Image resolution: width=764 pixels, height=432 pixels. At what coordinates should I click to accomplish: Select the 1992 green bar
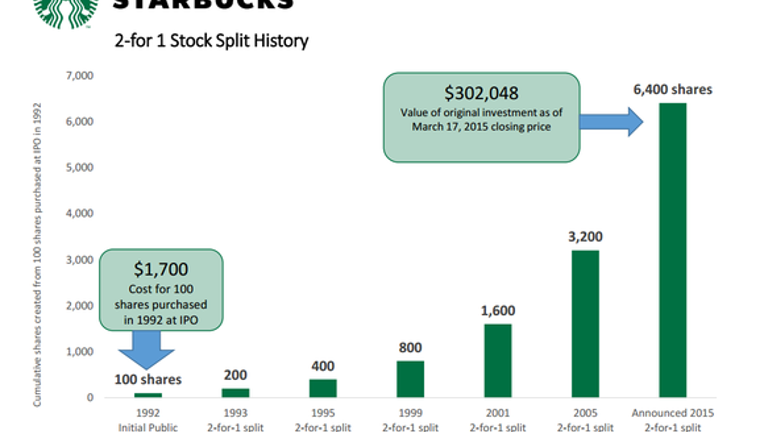[148, 395]
